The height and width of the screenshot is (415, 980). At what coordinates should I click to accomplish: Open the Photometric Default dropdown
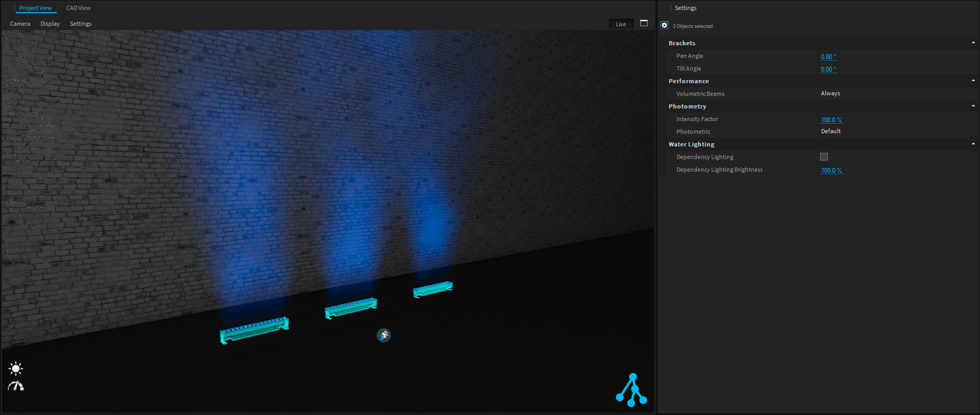click(831, 131)
